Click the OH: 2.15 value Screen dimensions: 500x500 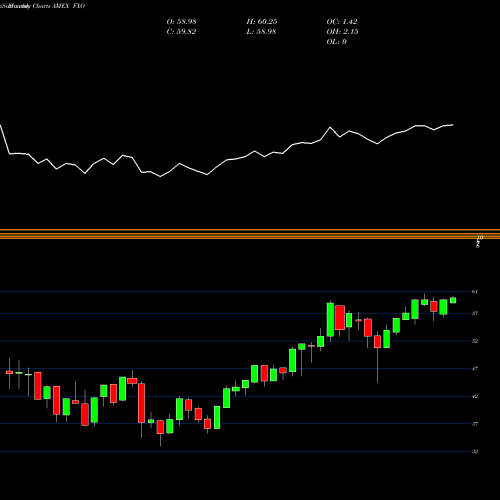[x=342, y=32]
